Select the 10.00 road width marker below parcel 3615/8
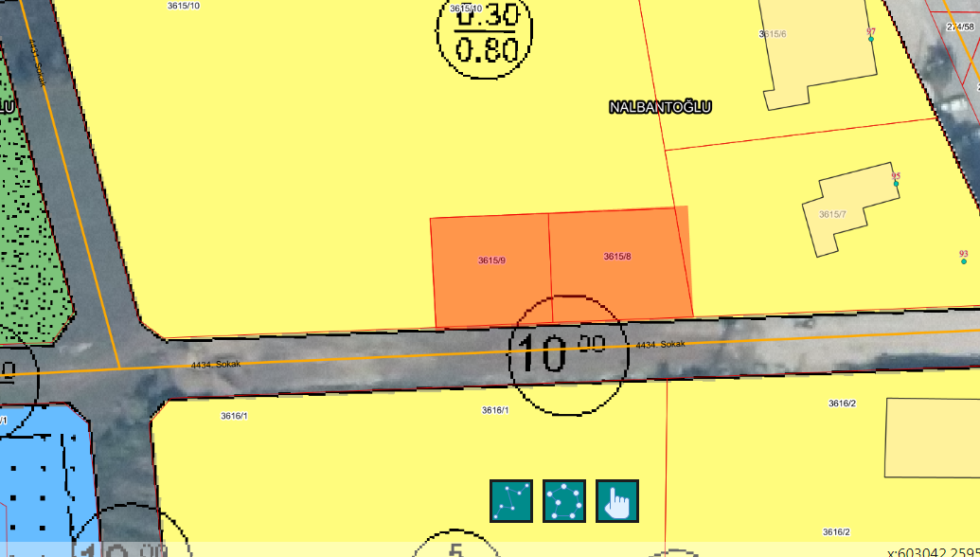The width and height of the screenshot is (980, 557). 568,354
